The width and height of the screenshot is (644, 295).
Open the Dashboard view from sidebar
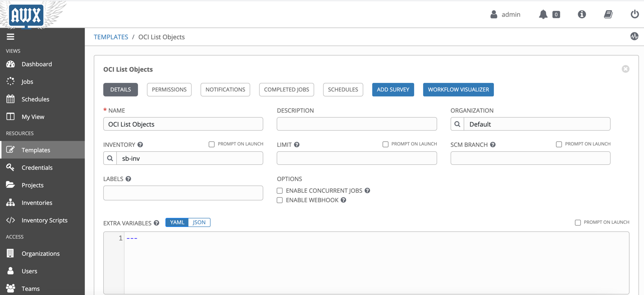point(36,64)
